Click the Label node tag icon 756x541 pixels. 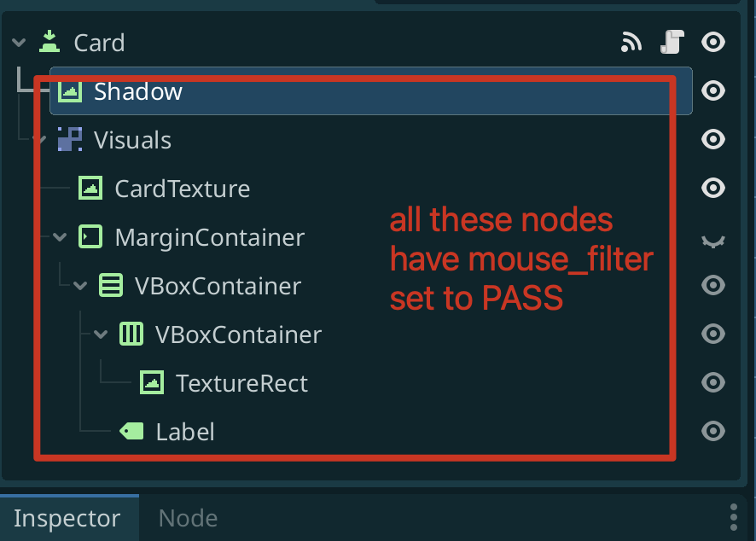click(x=131, y=431)
